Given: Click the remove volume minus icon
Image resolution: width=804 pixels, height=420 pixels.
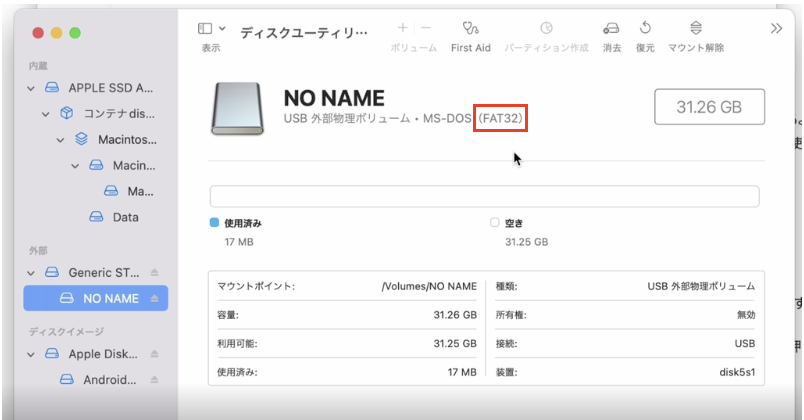Looking at the screenshot, I should [427, 28].
